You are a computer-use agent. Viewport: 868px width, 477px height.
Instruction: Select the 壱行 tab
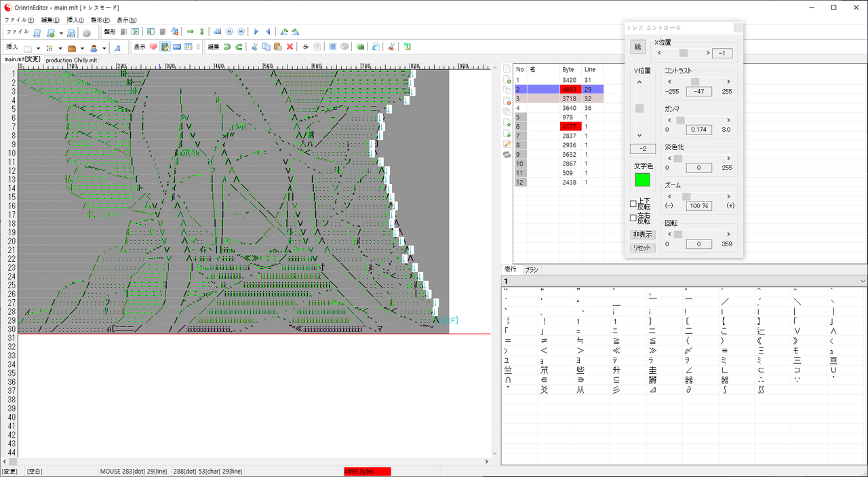511,270
